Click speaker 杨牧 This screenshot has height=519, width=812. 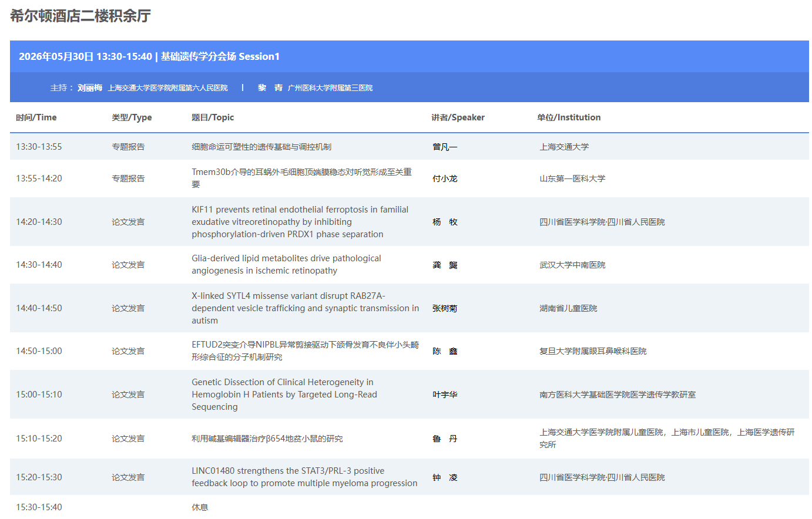pyautogui.click(x=445, y=222)
